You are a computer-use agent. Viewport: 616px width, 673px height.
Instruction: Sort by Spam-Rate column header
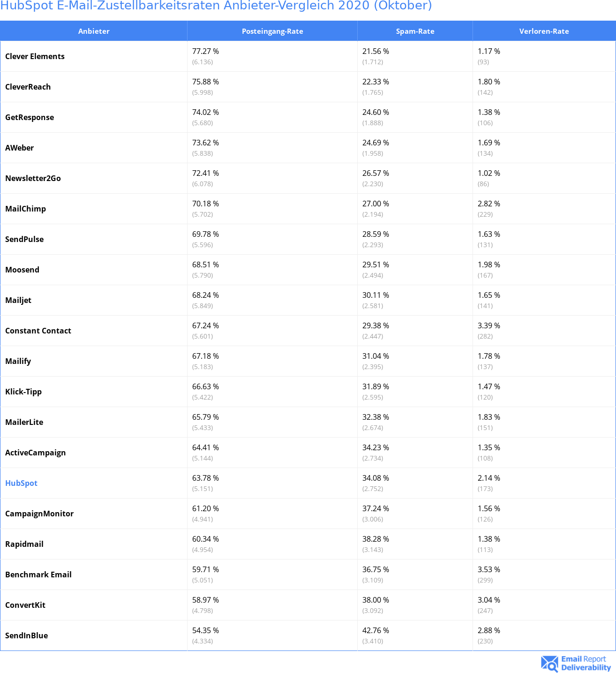click(415, 31)
